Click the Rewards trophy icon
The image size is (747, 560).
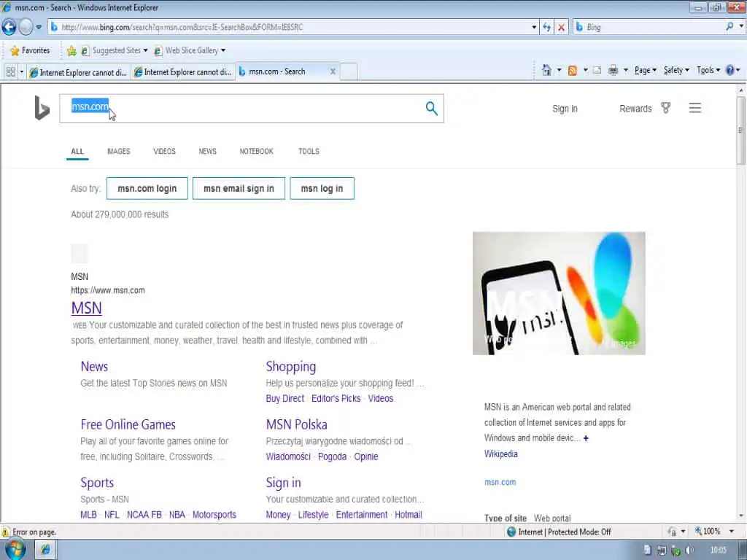pyautogui.click(x=666, y=108)
